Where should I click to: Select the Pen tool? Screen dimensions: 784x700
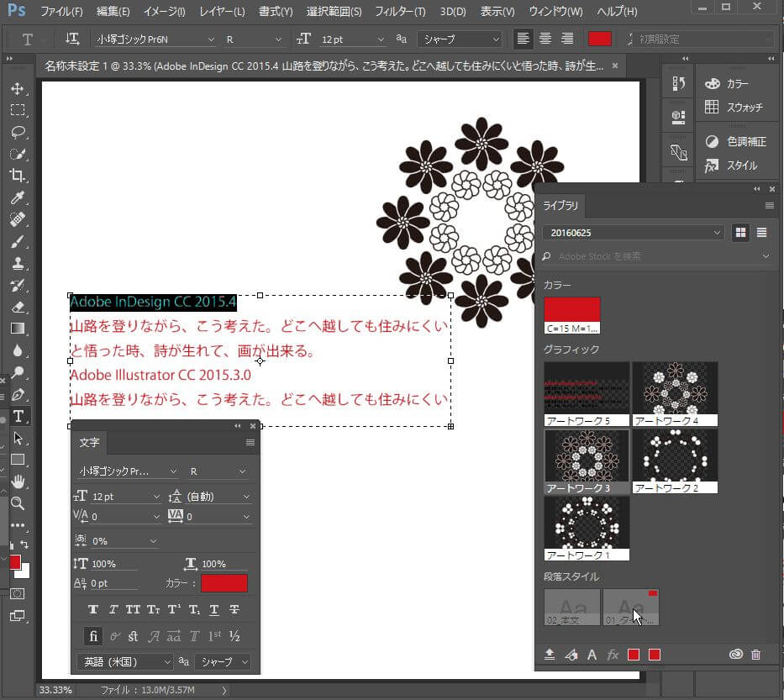pos(18,394)
